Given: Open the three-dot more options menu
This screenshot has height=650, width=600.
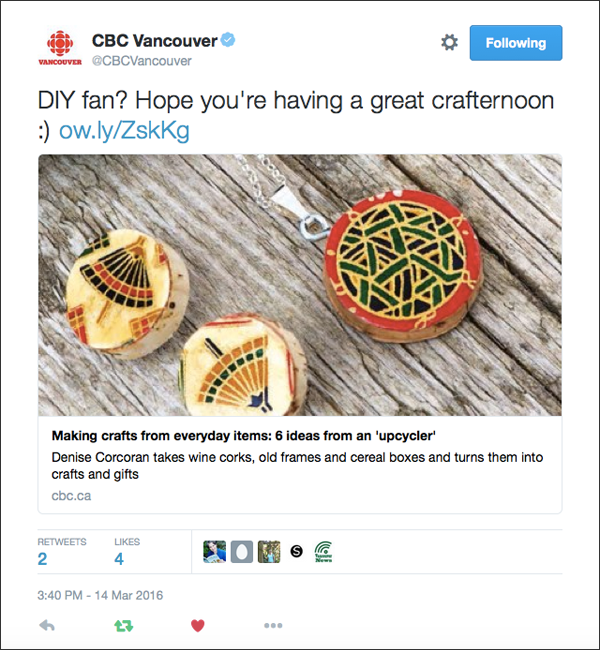Looking at the screenshot, I should [273, 626].
